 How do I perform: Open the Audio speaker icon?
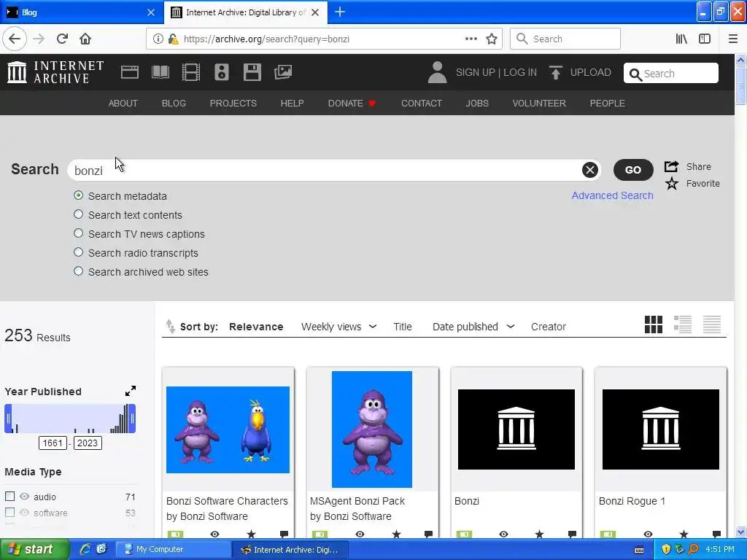tap(222, 72)
